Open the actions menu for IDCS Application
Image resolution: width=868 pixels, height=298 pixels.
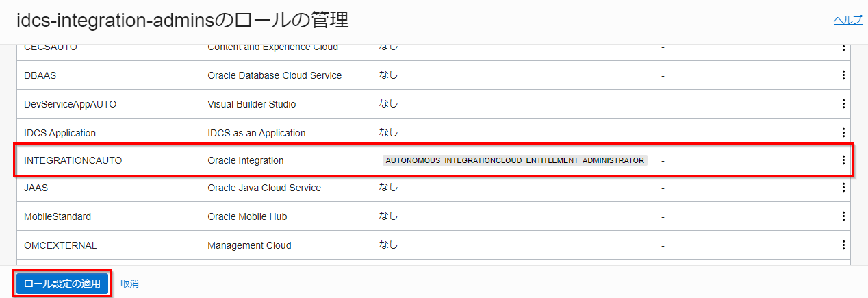[x=843, y=132]
